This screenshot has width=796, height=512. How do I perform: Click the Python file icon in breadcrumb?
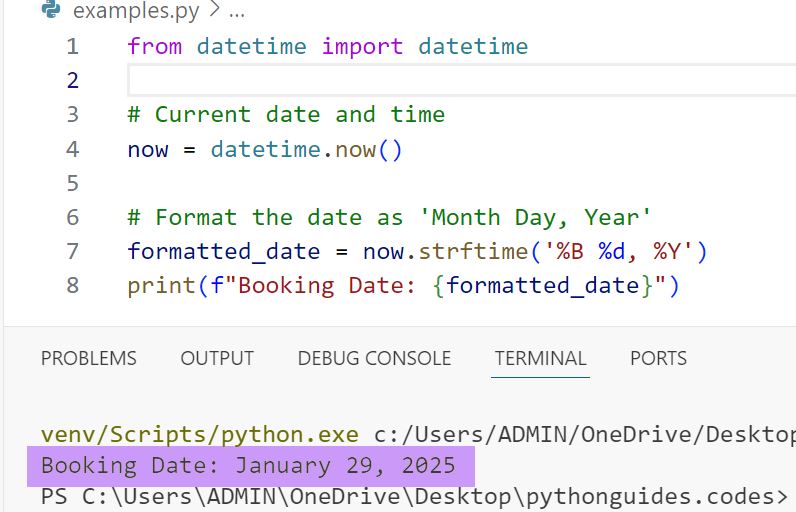tap(51, 9)
